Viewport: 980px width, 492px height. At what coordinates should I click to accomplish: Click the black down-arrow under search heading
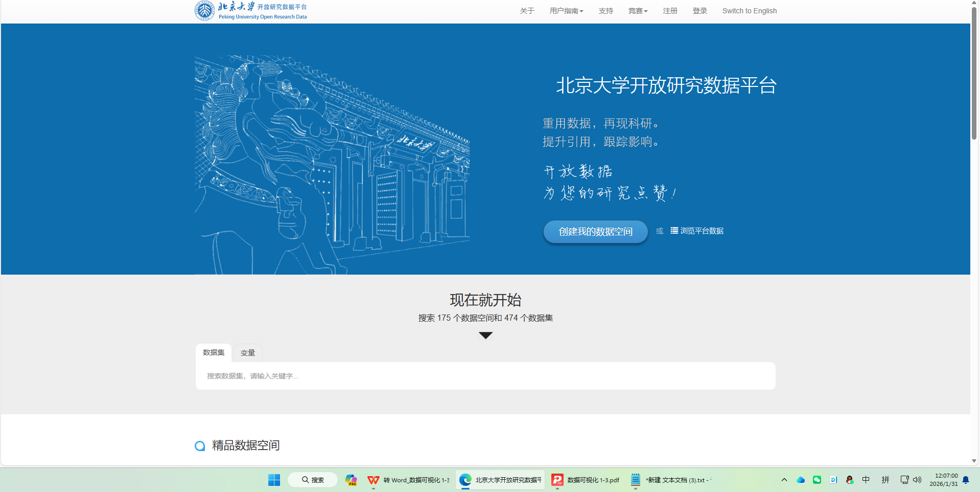[485, 336]
